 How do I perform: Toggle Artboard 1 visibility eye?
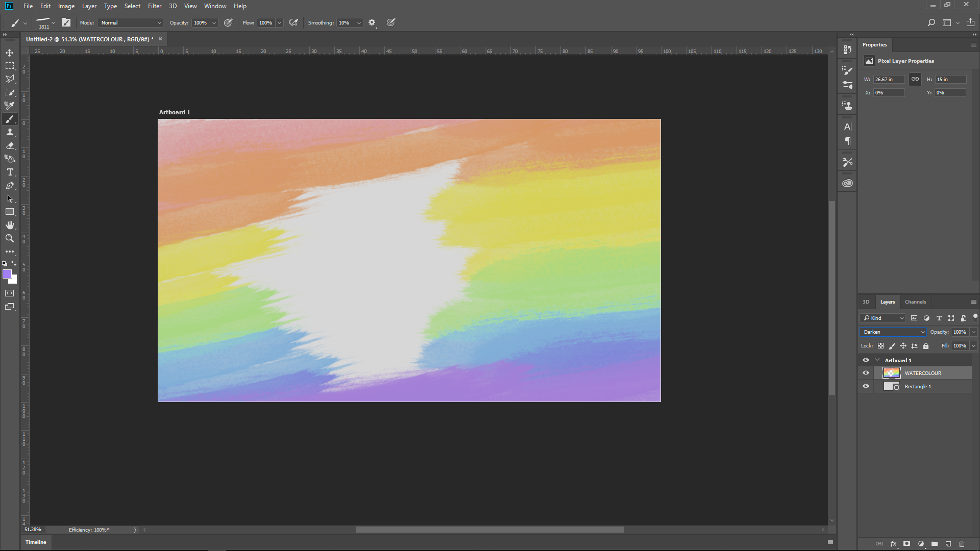click(x=866, y=360)
